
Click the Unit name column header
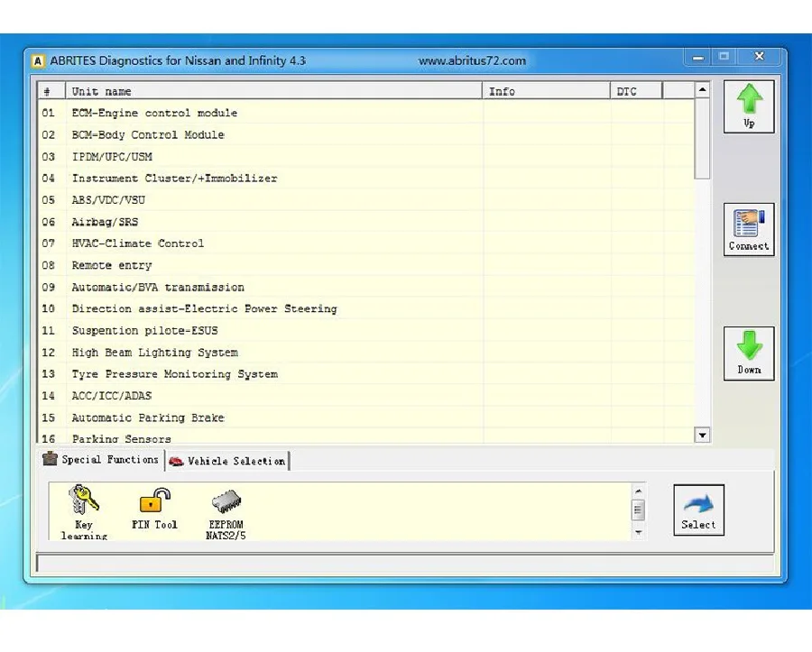pos(273,91)
